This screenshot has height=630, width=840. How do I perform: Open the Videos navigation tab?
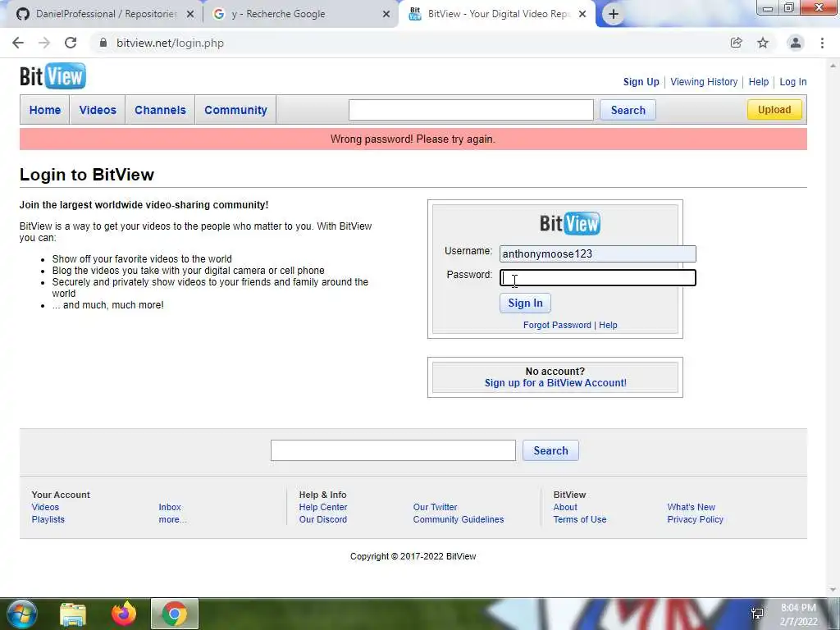(98, 110)
